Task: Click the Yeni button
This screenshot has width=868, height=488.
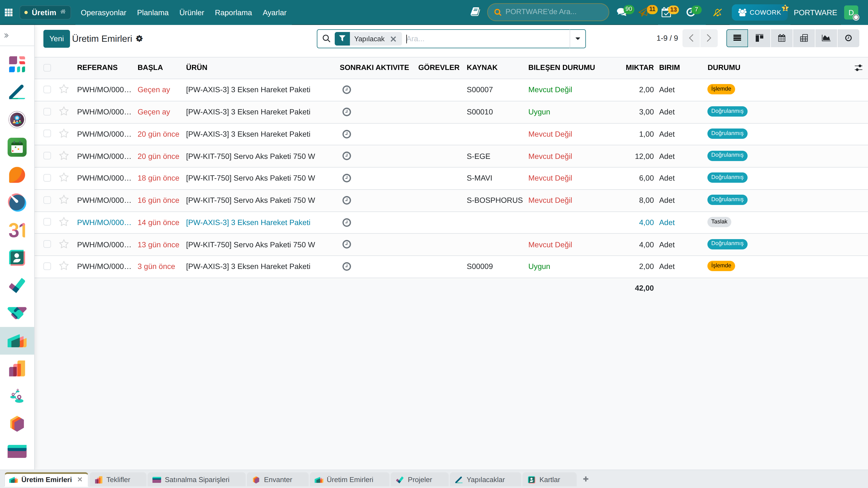Action: pyautogui.click(x=56, y=38)
